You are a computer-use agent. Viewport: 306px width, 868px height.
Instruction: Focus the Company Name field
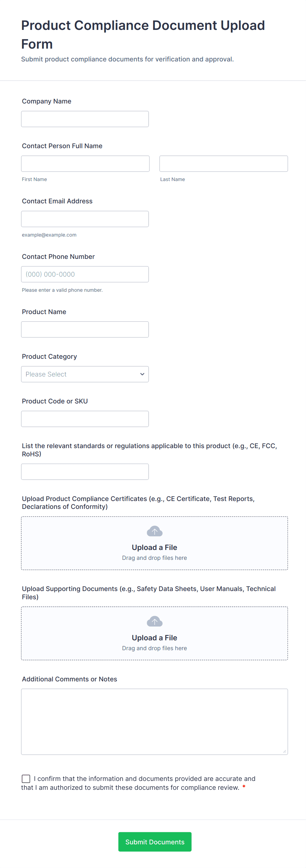pyautogui.click(x=85, y=119)
